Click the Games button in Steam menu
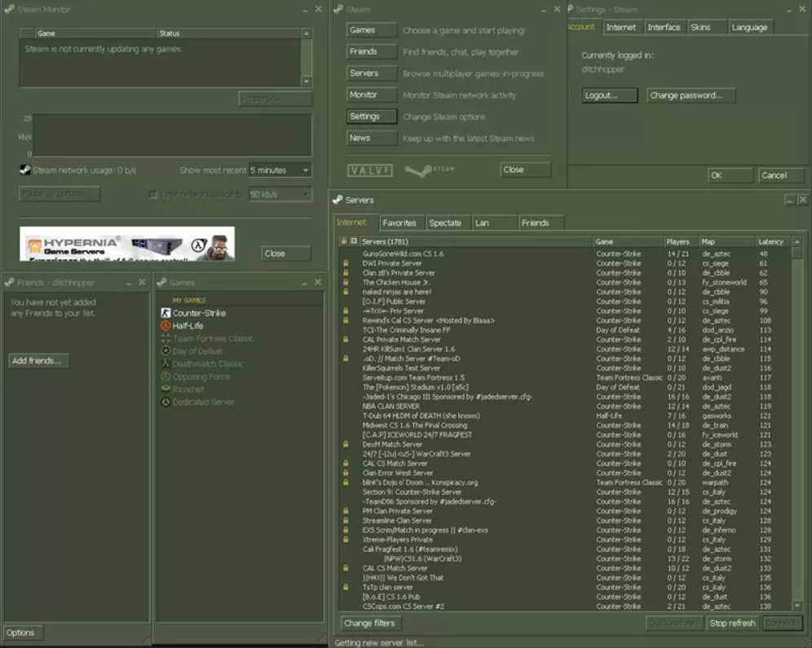Image resolution: width=812 pixels, height=648 pixels. pyautogui.click(x=371, y=30)
